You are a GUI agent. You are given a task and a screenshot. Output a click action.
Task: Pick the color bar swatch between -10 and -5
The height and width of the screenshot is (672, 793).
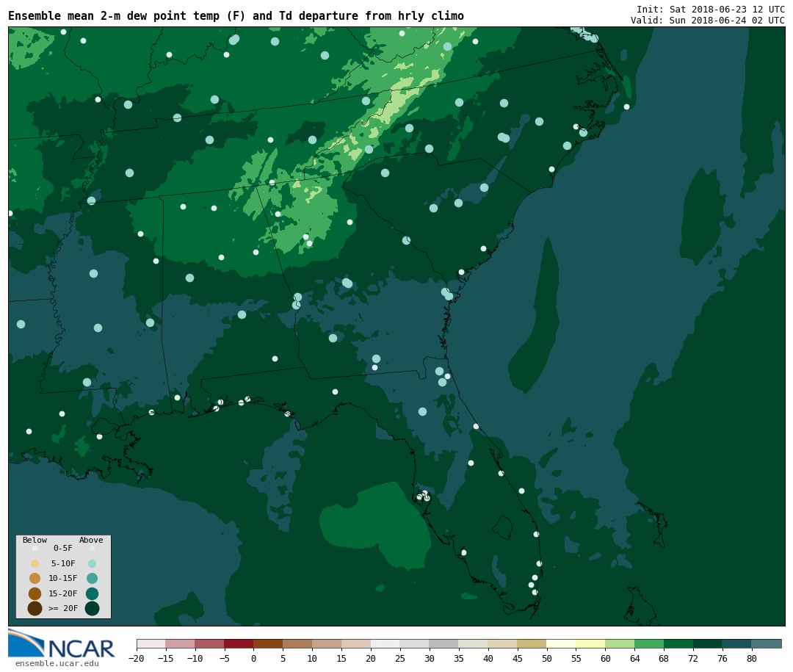click(x=210, y=643)
